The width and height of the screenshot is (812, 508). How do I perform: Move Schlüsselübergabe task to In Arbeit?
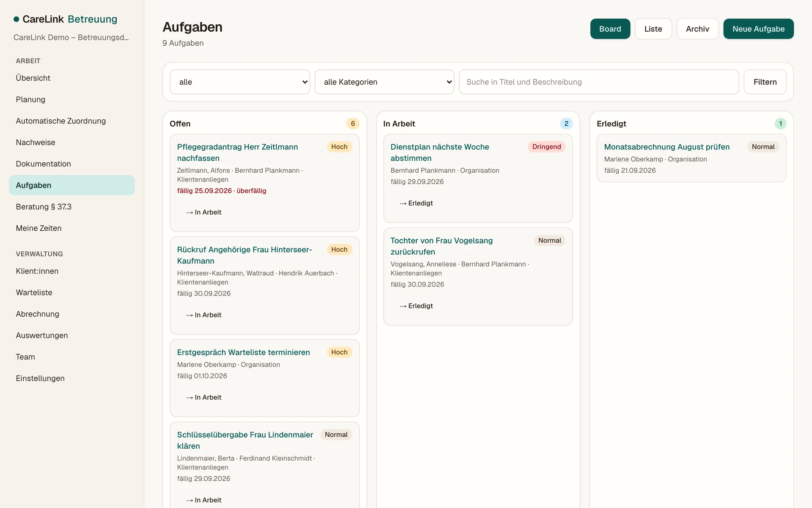click(204, 500)
